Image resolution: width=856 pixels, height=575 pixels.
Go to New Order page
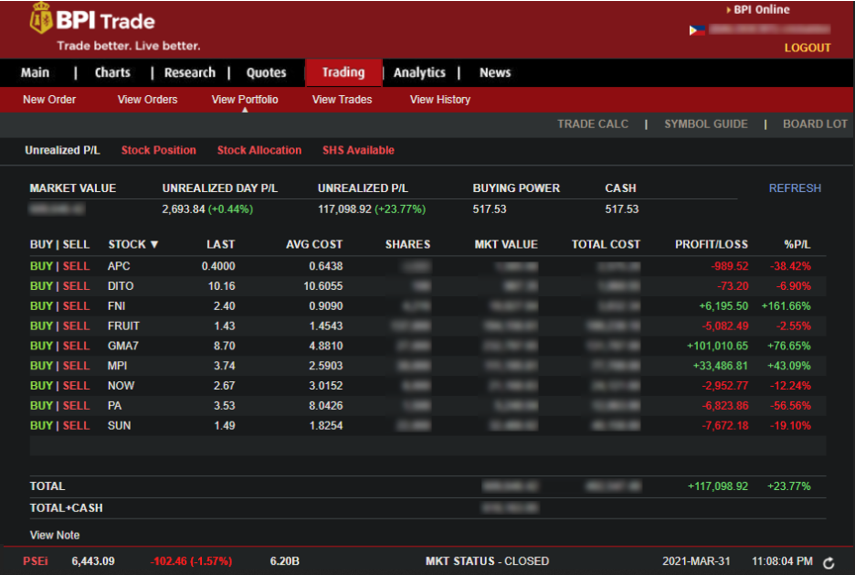click(x=49, y=99)
